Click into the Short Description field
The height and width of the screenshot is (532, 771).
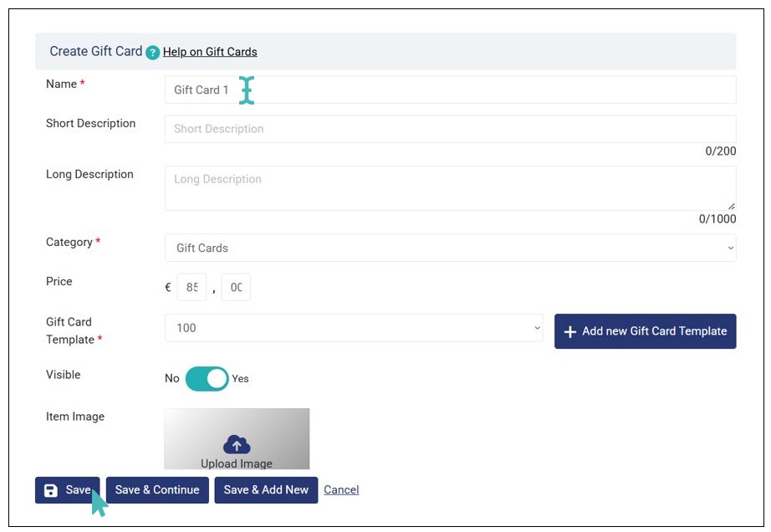coord(450,129)
